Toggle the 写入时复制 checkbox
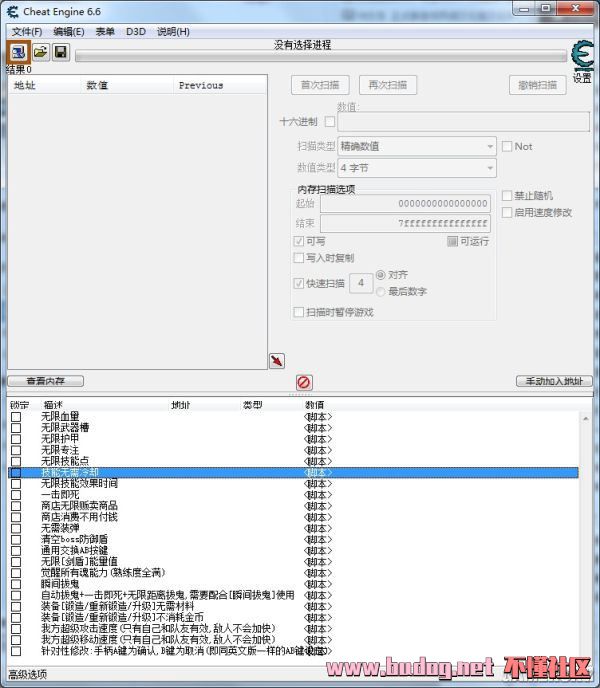 (298, 258)
